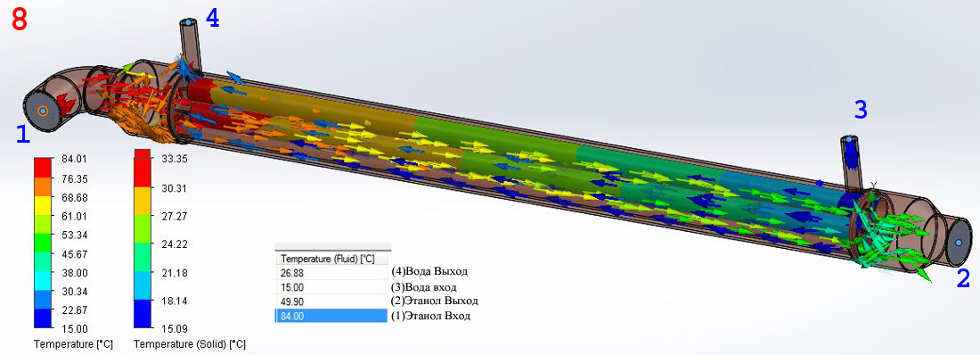This screenshot has height=355, width=980.
Task: Select the 49.90 ethanol outlet table row
Action: coord(331,301)
